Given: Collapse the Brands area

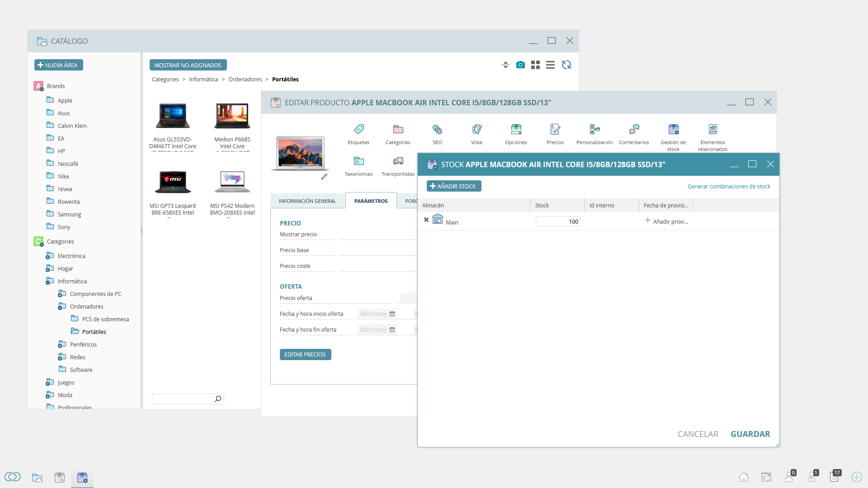Looking at the screenshot, I should [x=42, y=89].
